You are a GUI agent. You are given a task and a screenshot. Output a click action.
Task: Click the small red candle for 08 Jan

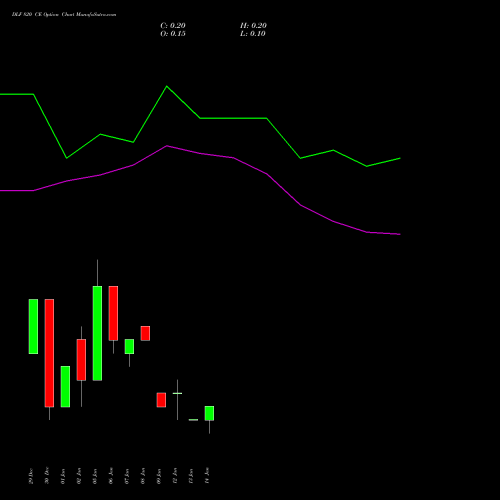pyautogui.click(x=145, y=333)
